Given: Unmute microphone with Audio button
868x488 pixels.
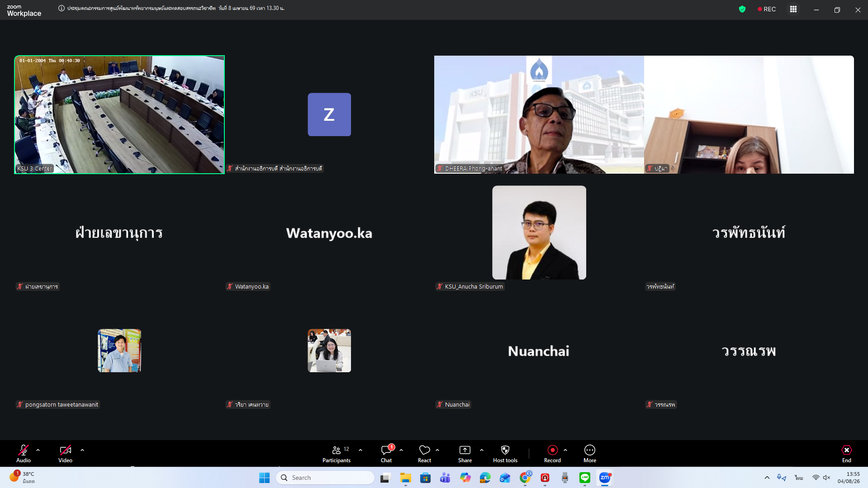Looking at the screenshot, I should pos(24,454).
